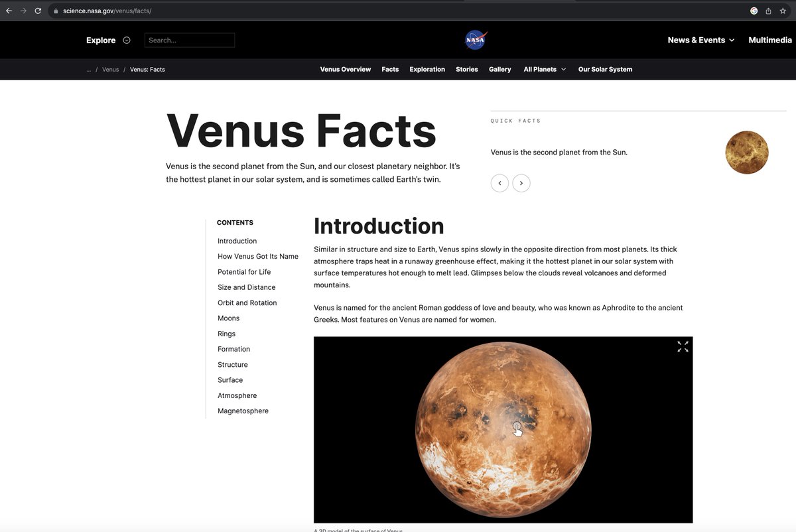Expand the News & Events dropdown
This screenshot has width=796, height=532.
(701, 40)
